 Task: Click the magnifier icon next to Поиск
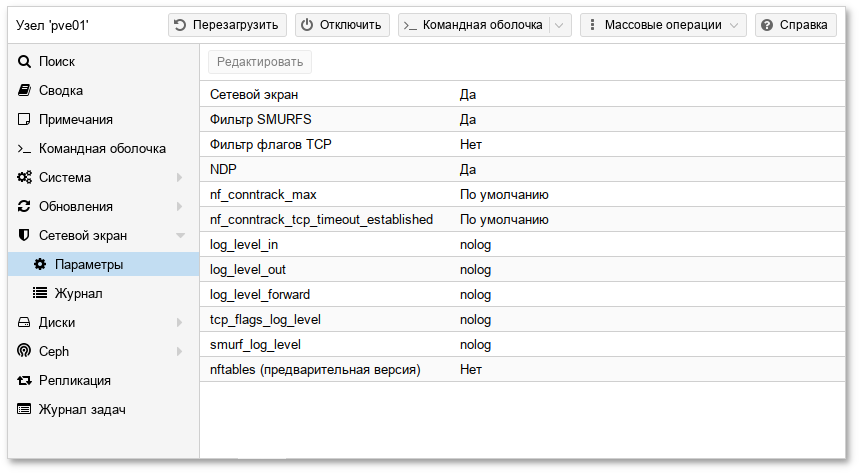tap(24, 62)
